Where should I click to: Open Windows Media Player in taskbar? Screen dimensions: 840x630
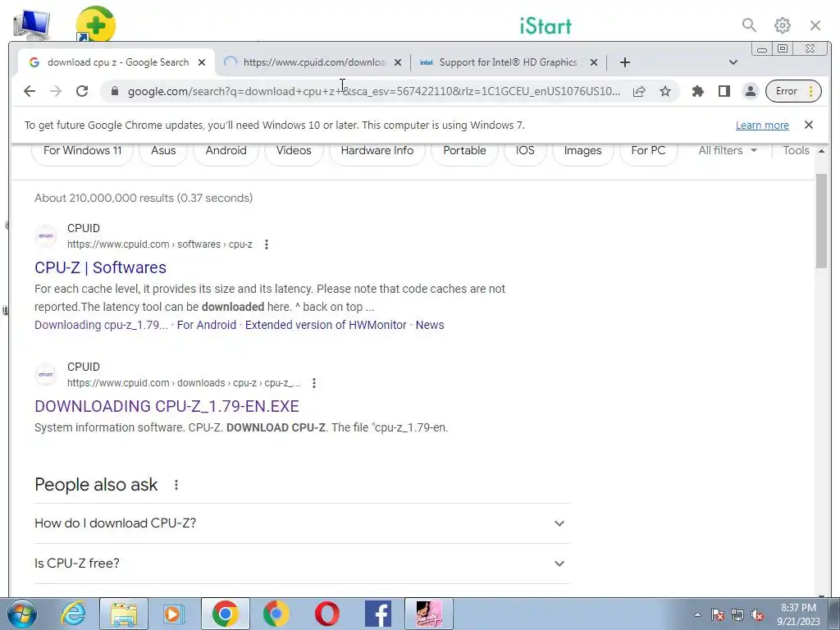pyautogui.click(x=174, y=614)
